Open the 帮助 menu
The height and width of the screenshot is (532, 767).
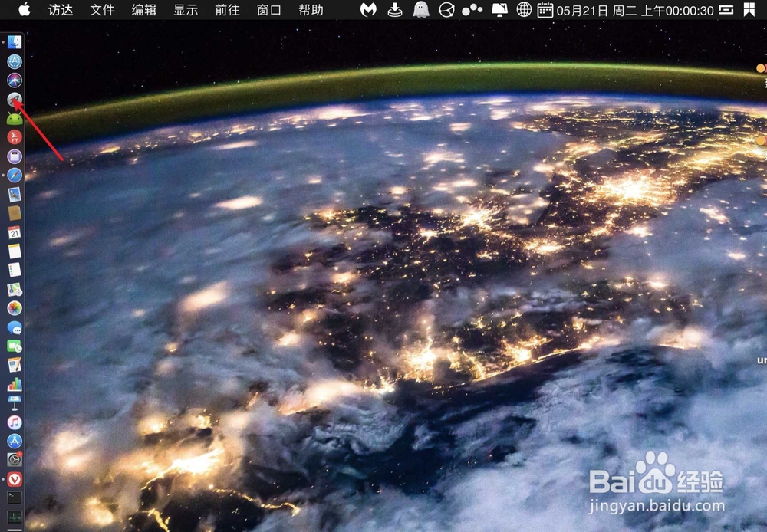(311, 10)
